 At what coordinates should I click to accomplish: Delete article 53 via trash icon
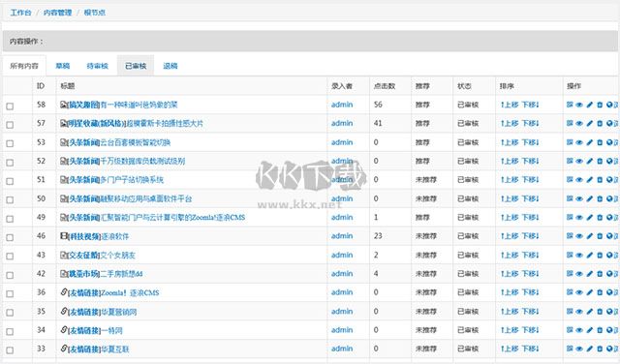point(600,142)
